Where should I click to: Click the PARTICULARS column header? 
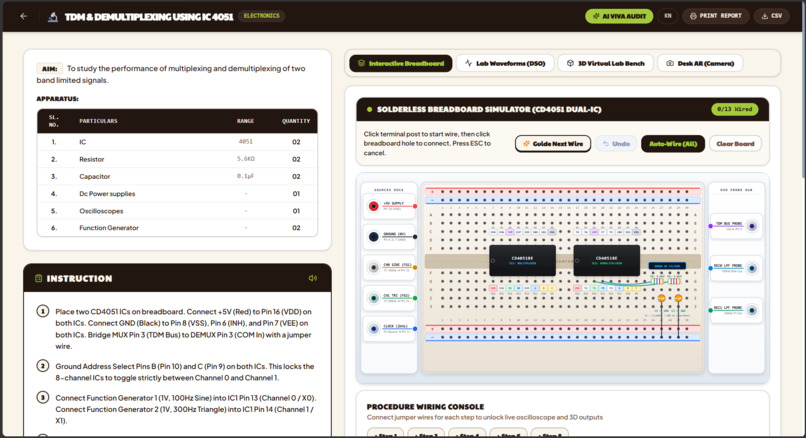point(98,121)
